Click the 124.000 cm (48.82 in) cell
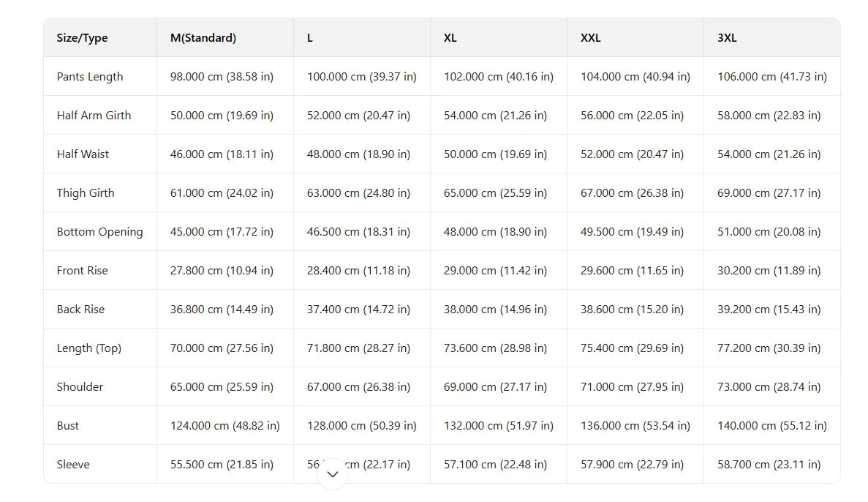The height and width of the screenshot is (502, 868). (224, 426)
